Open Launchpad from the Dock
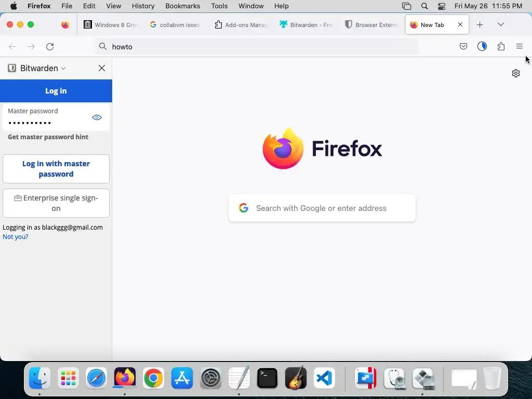Image resolution: width=532 pixels, height=399 pixels. (68, 378)
